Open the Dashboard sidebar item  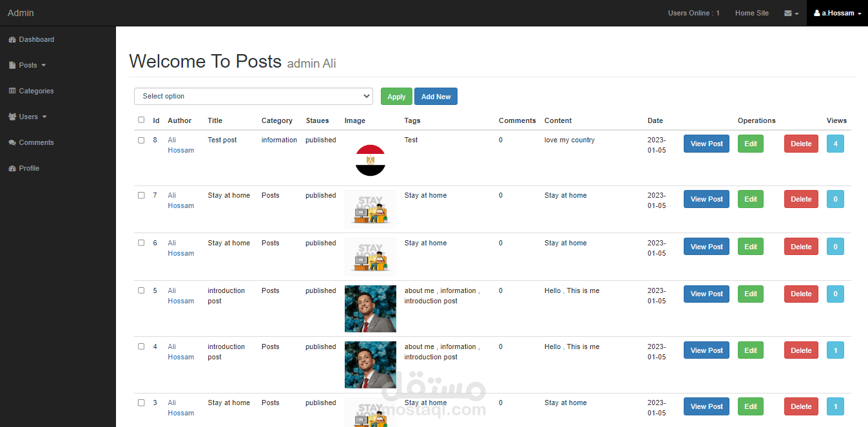click(32, 39)
